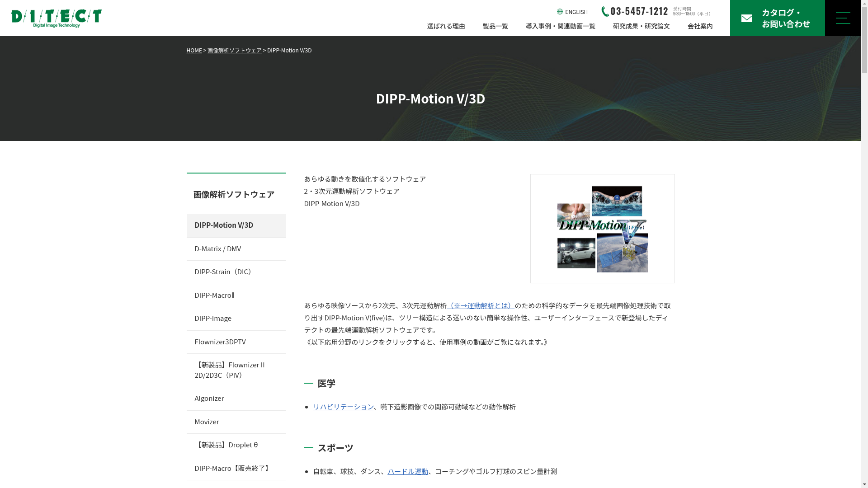
Task: Open the 選ばれる理由 menu
Action: coord(446,26)
